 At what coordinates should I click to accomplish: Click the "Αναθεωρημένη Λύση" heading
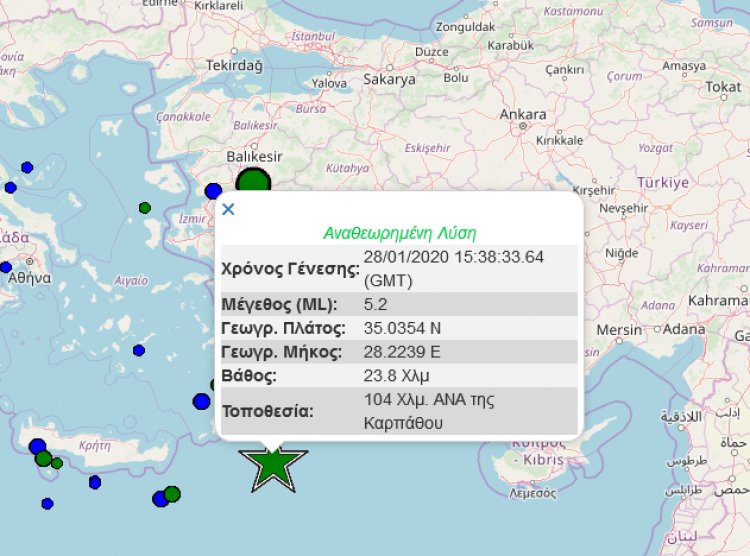[400, 233]
